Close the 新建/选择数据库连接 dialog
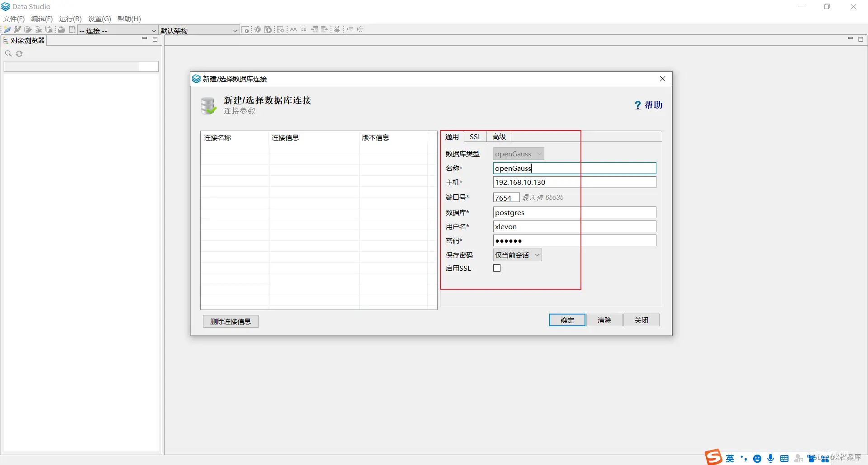This screenshot has width=868, height=465. 663,79
